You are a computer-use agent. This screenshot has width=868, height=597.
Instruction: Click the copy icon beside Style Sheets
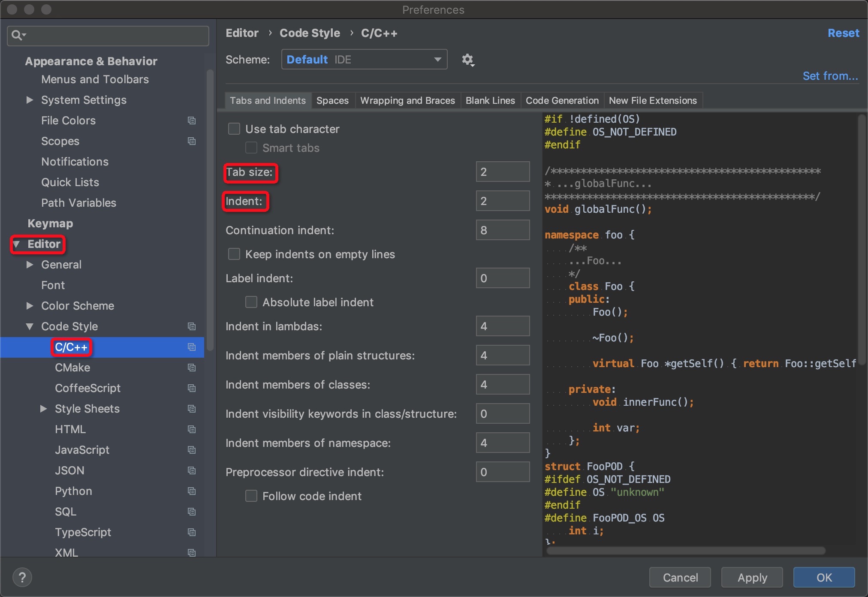point(192,409)
